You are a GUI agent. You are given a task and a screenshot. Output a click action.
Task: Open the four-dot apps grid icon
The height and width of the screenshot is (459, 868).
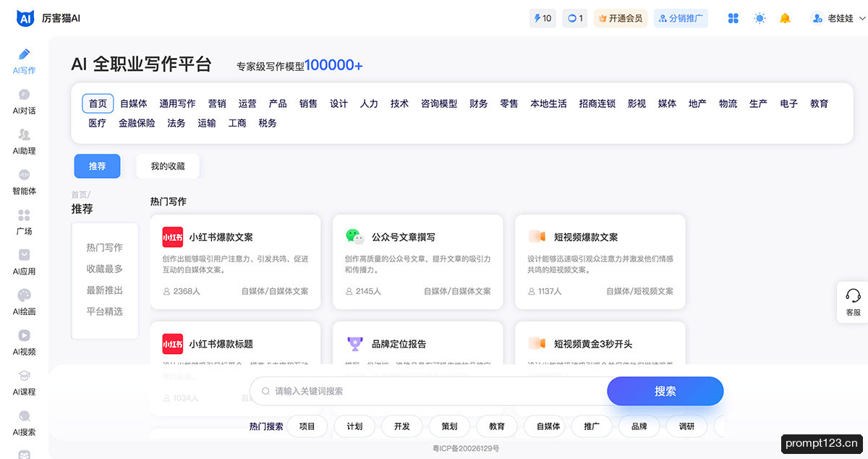coord(733,18)
